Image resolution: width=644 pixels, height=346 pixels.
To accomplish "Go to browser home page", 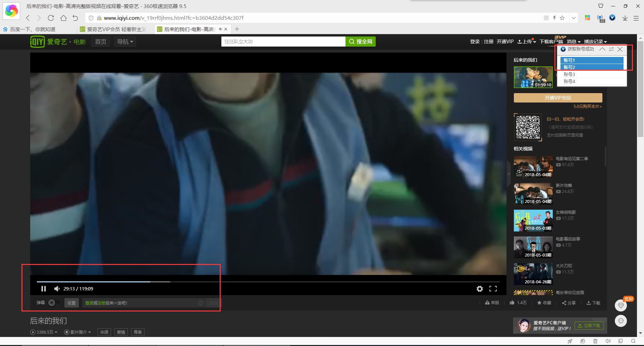I will coord(63,18).
